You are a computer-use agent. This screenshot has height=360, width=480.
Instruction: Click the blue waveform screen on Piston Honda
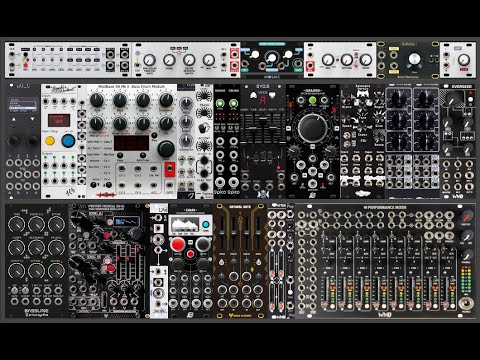coord(127,222)
